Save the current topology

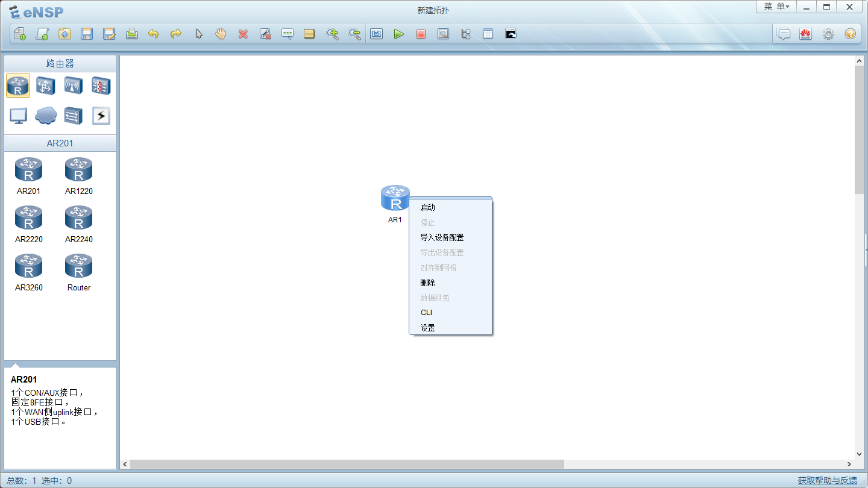point(87,34)
